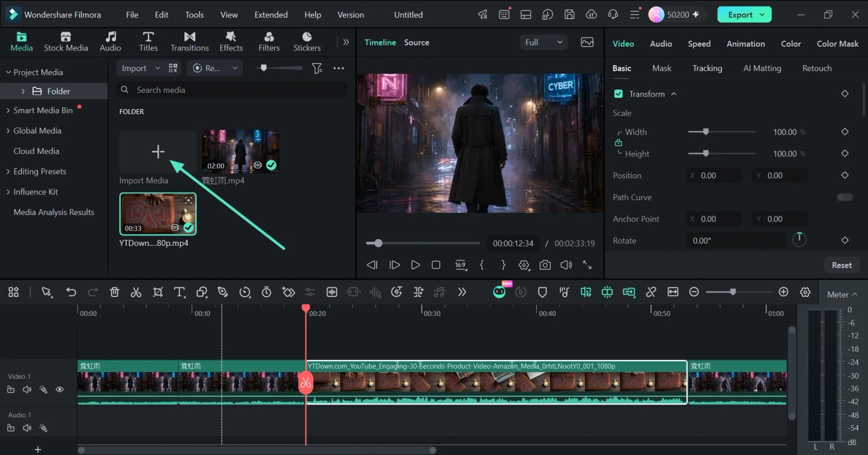Add keyframe diamond for Rotate
This screenshot has width=868, height=455.
tap(845, 240)
